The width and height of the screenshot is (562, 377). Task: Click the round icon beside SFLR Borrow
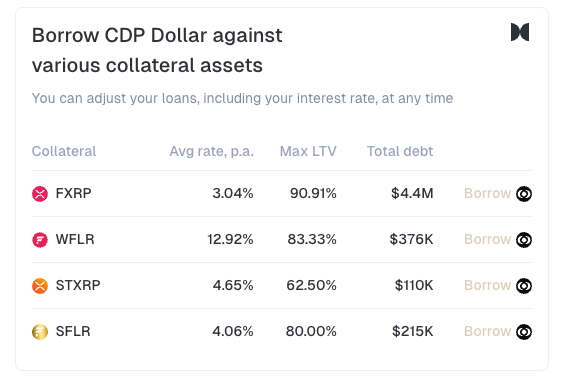[x=524, y=331]
